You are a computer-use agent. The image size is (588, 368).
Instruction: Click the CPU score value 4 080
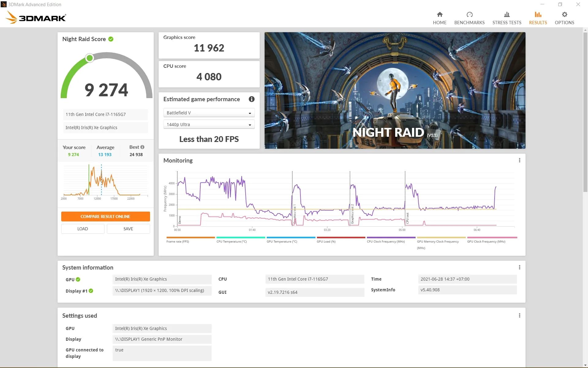(209, 77)
